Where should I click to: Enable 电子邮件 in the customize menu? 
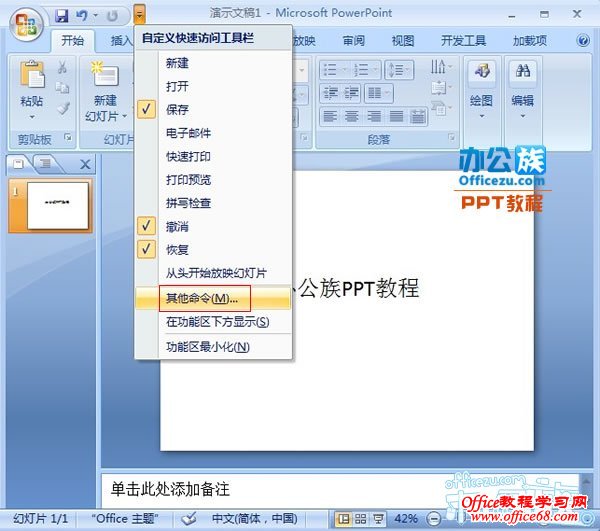(x=213, y=133)
